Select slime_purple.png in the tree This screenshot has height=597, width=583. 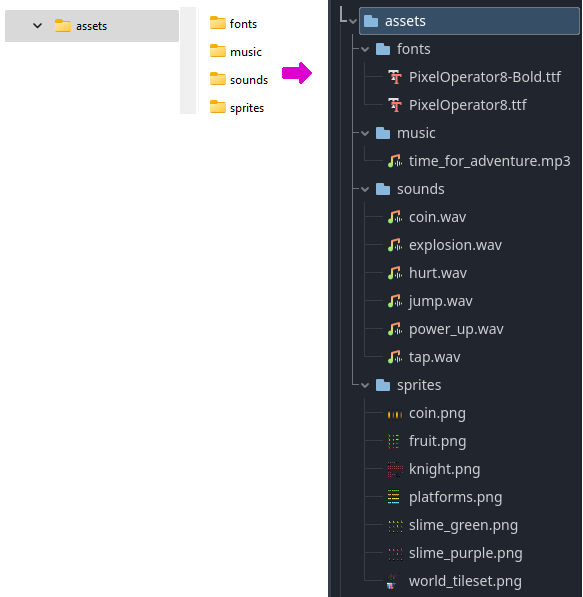coord(465,553)
